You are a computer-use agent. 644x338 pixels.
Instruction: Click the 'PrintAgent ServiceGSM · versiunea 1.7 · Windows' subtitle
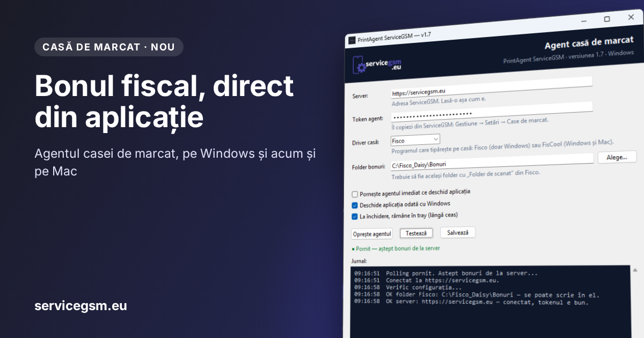point(568,57)
